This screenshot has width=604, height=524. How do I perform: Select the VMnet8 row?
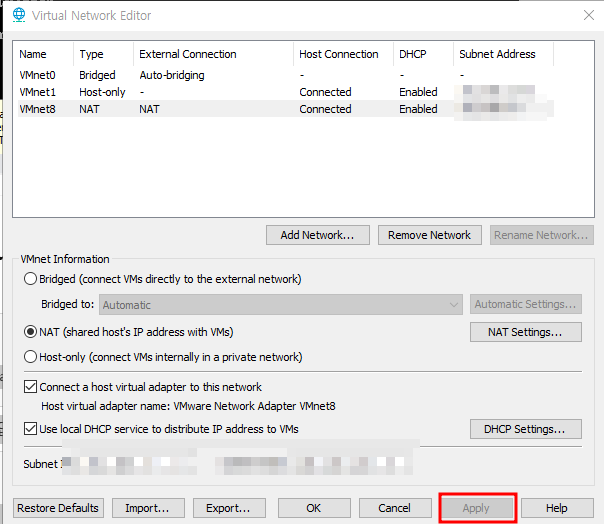[285, 109]
